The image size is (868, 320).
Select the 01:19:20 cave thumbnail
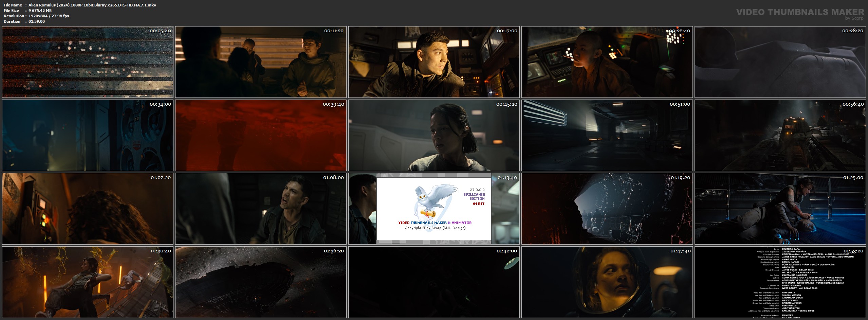click(607, 209)
